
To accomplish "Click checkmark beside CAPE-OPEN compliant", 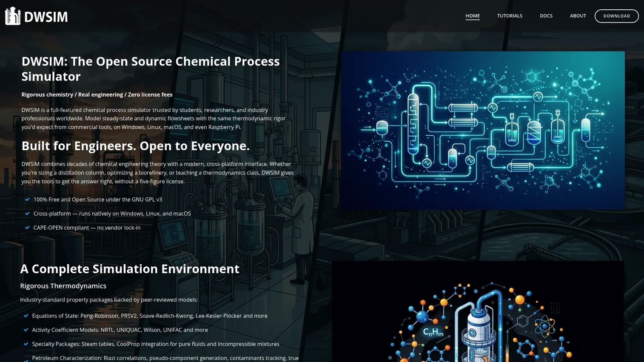I will 27,228.
